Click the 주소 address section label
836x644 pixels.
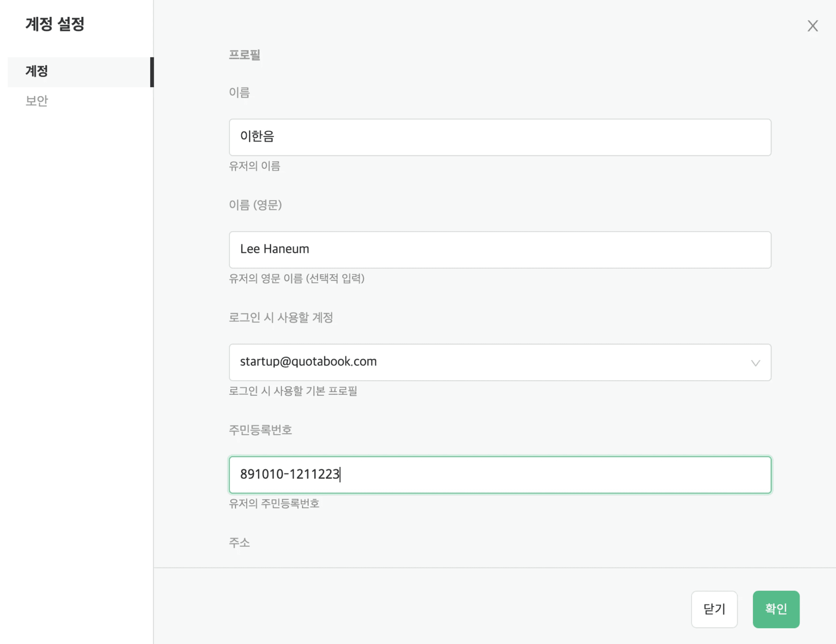[239, 542]
